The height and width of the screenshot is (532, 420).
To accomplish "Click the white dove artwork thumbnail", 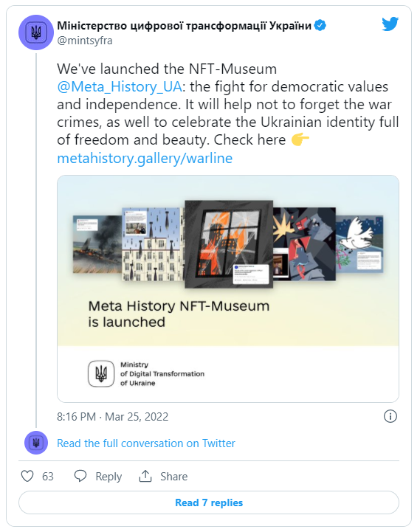I will 359,244.
